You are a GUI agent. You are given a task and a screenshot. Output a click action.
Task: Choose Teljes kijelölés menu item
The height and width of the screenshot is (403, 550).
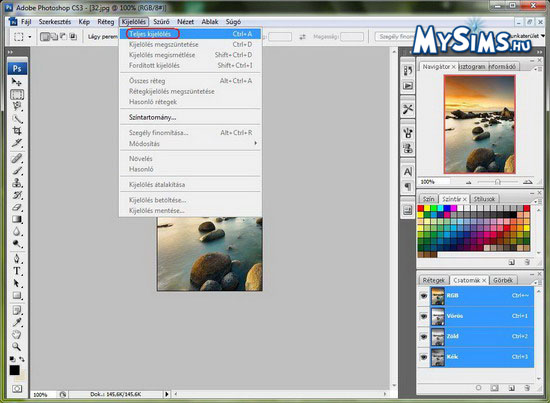[x=190, y=34]
